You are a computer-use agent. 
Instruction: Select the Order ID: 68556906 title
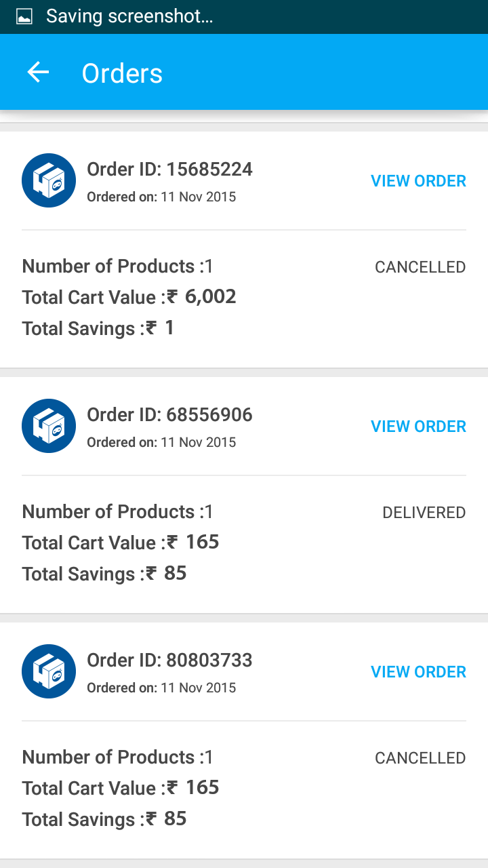169,414
